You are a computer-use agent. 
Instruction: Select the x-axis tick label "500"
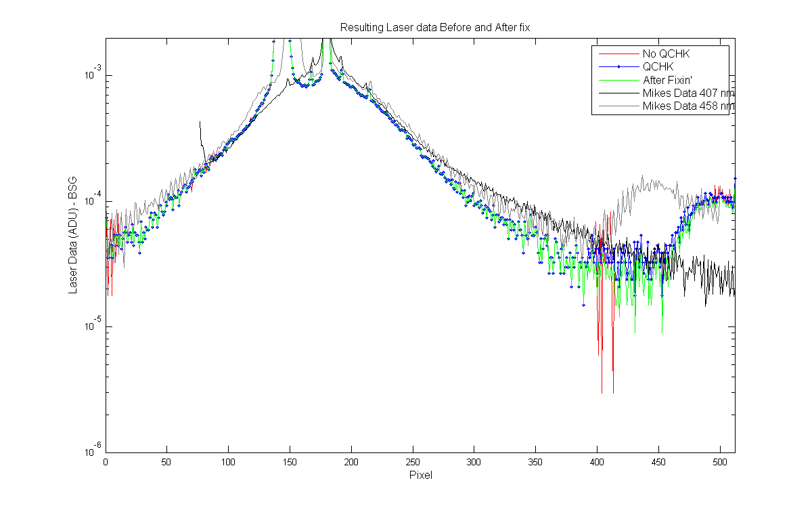tap(720, 461)
